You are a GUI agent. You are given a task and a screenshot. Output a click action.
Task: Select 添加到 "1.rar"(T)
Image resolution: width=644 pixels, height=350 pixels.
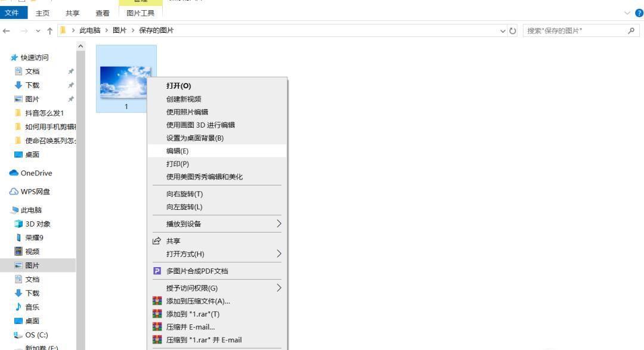217,314
